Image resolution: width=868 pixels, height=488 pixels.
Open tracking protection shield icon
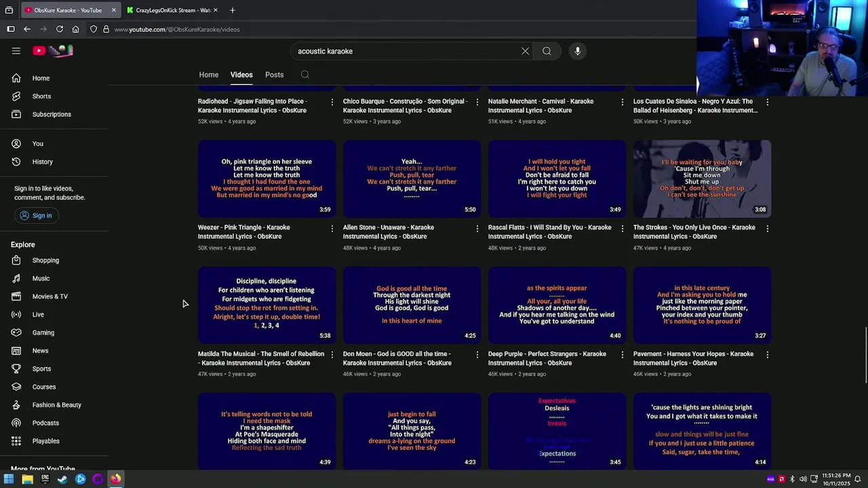coord(94,29)
